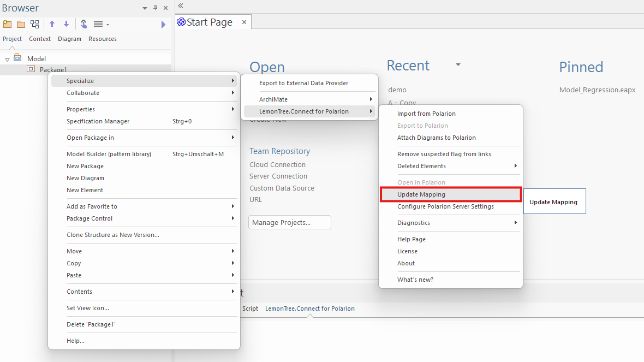
Task: Pin the Browser panel
Action: point(155,8)
